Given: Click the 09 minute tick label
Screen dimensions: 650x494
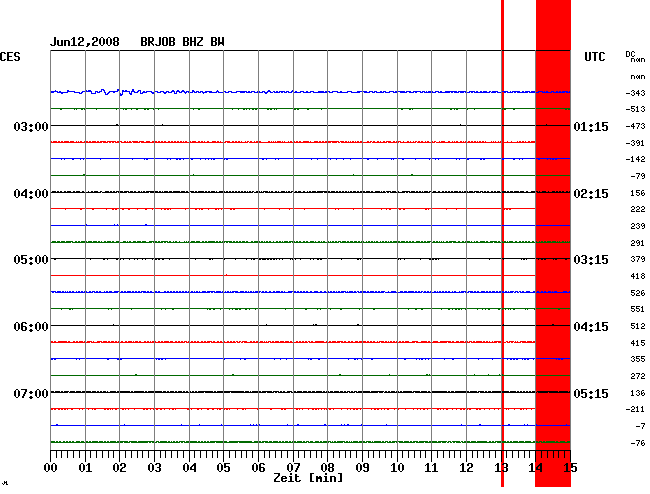Looking at the screenshot, I should [x=362, y=468].
